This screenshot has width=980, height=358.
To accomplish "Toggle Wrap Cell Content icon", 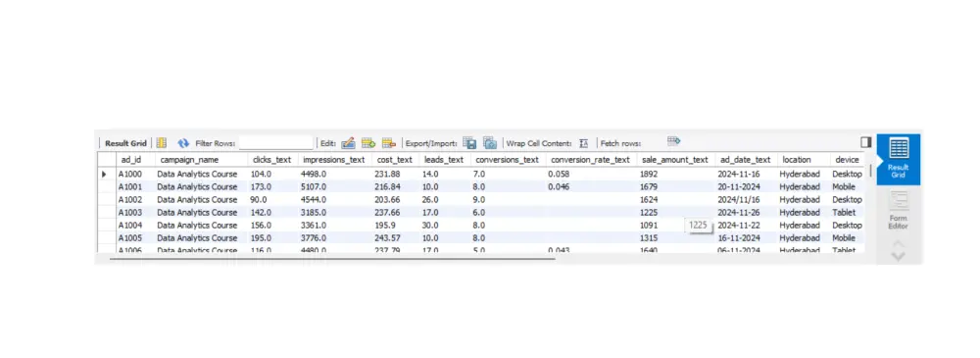I will [x=584, y=142].
